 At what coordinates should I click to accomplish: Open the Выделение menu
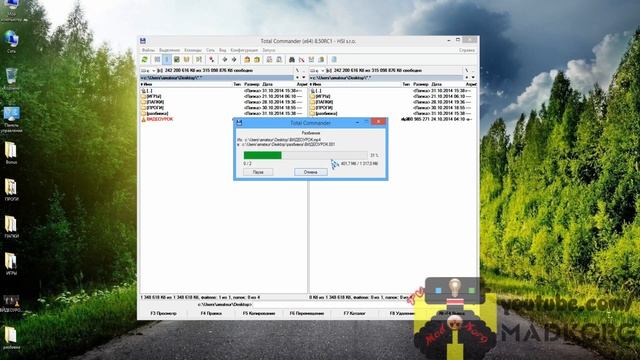coord(169,50)
